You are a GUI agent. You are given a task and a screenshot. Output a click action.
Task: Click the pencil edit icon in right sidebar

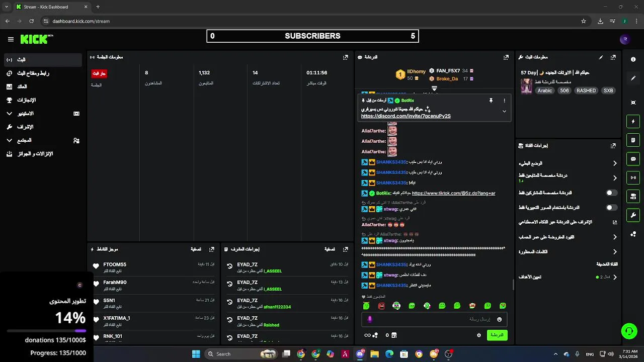click(x=633, y=78)
